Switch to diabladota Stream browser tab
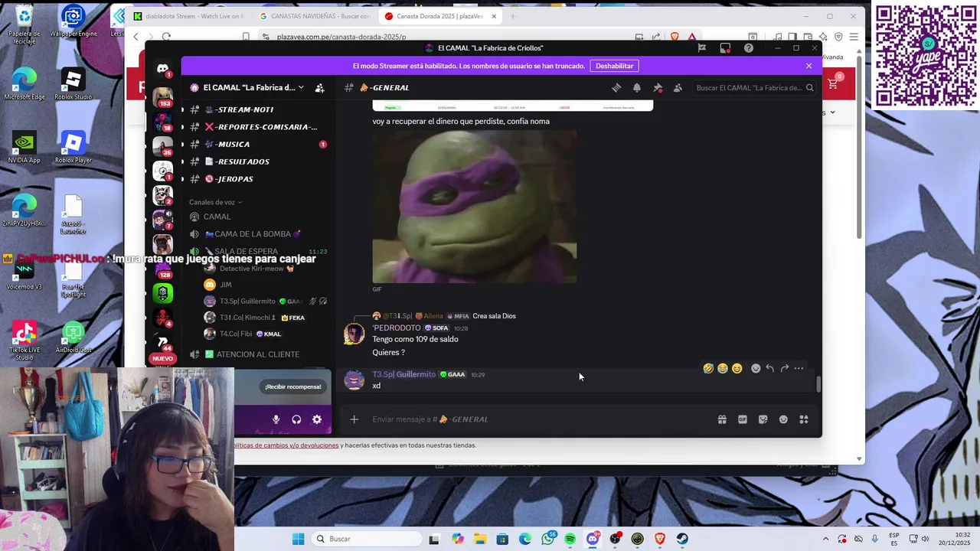Image resolution: width=980 pixels, height=551 pixels. click(188, 16)
